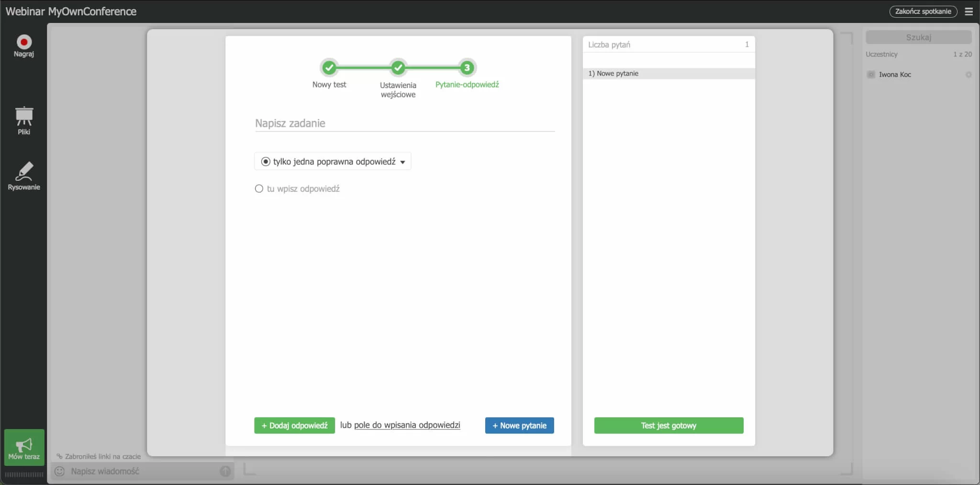Open the hamburger menu top right

(x=969, y=11)
